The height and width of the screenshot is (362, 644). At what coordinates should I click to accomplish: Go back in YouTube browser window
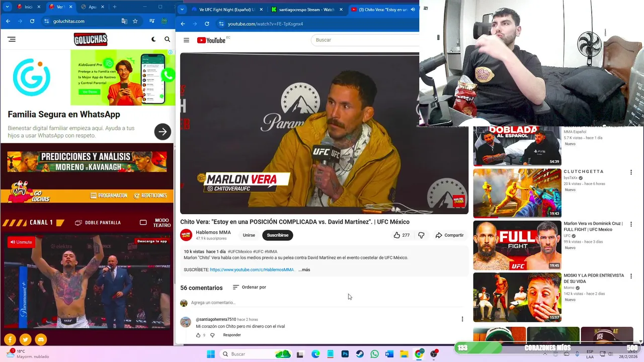pos(183,24)
